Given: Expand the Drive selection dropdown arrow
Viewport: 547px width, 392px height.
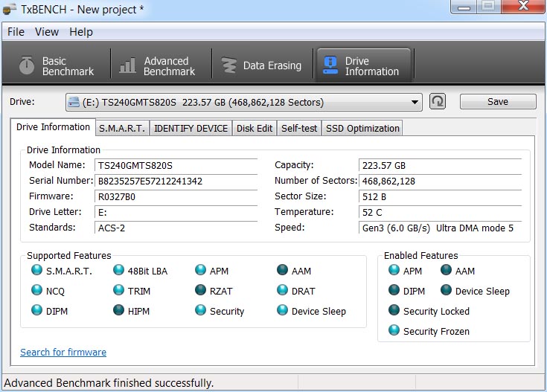Looking at the screenshot, I should 415,102.
